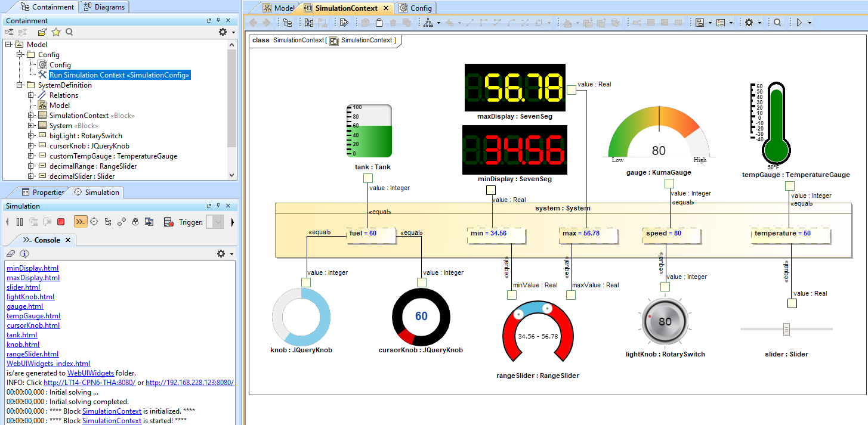
Task: Collapse the Config folder in tree
Action: [20, 55]
